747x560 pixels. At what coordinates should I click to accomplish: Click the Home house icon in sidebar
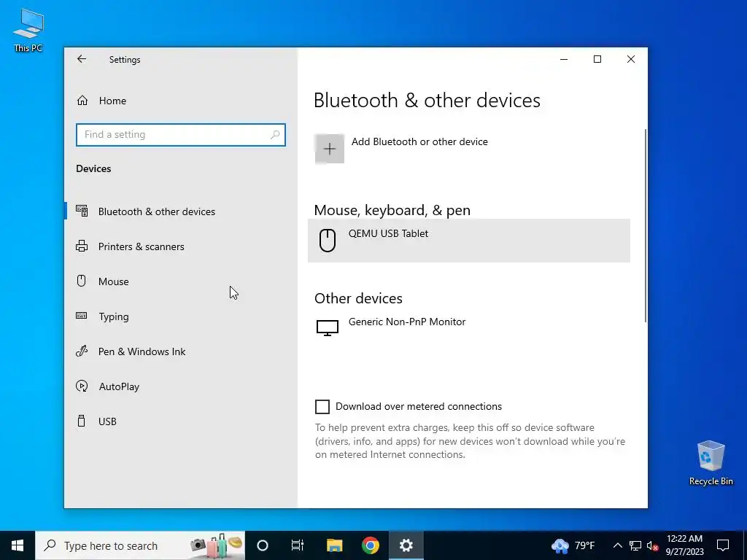point(82,101)
